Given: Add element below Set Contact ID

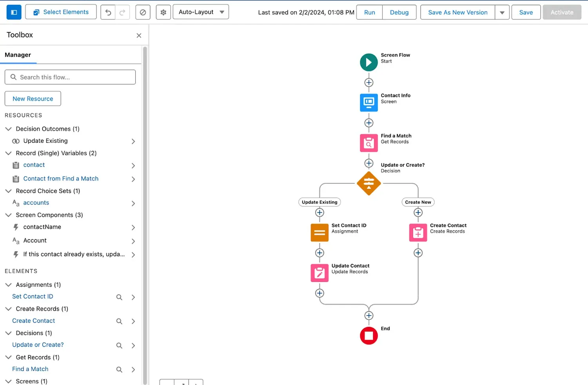Looking at the screenshot, I should click(319, 253).
